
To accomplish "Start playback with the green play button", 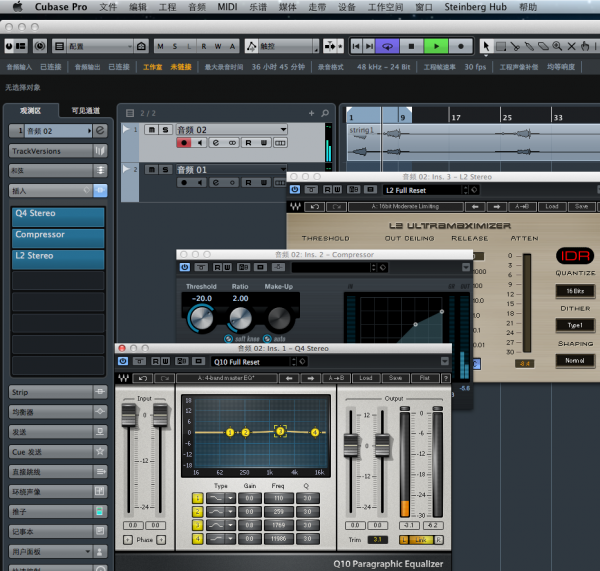I will [x=436, y=46].
